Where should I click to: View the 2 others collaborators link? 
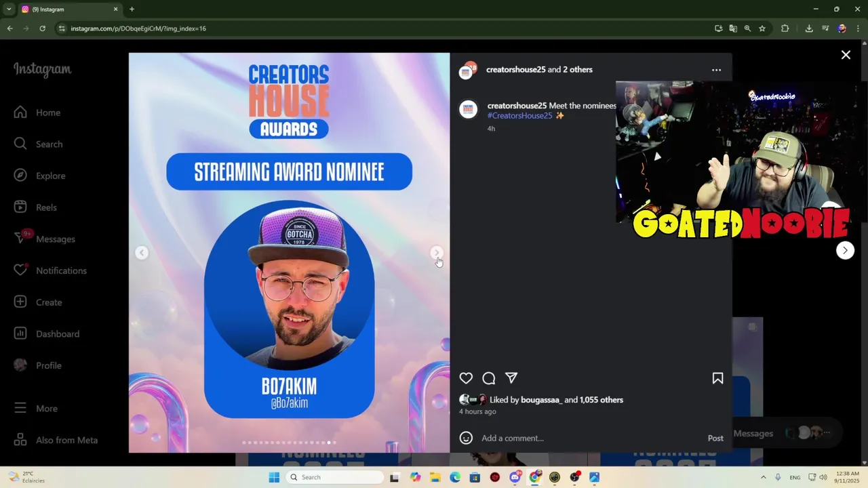pyautogui.click(x=577, y=70)
